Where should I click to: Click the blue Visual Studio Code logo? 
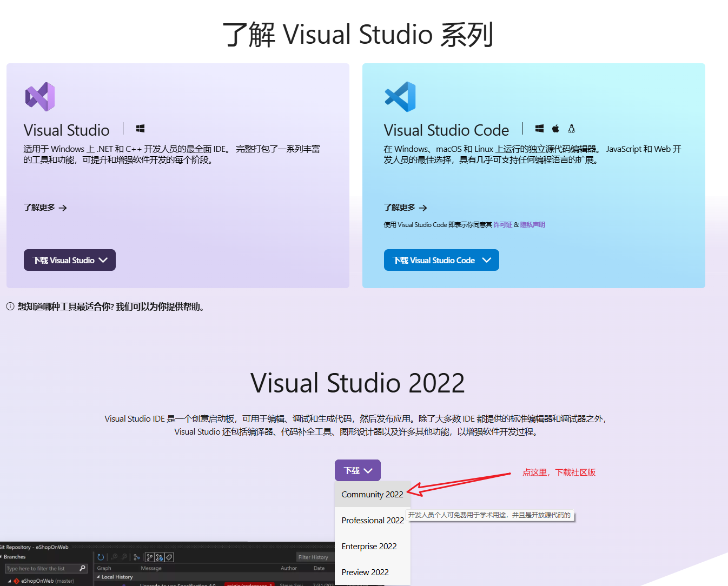click(x=400, y=97)
